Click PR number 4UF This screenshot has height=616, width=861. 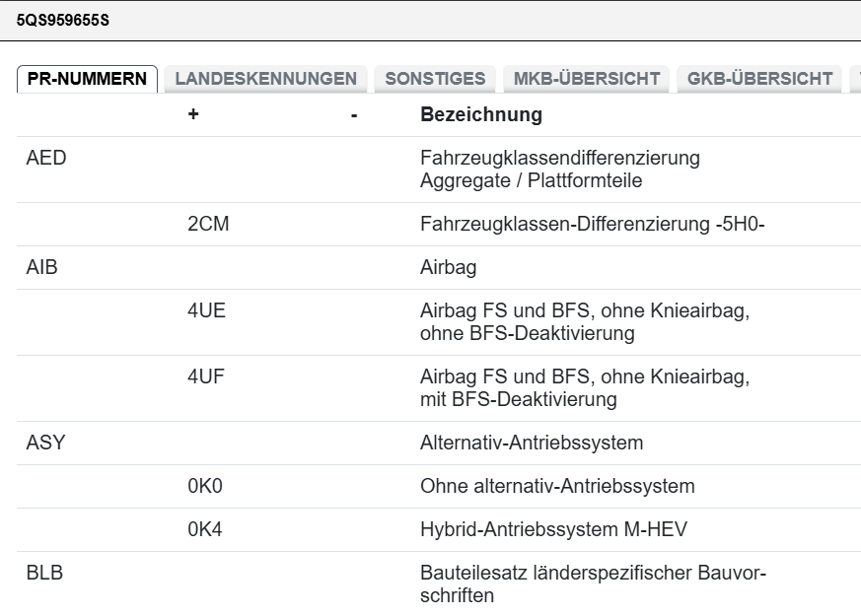coord(206,377)
